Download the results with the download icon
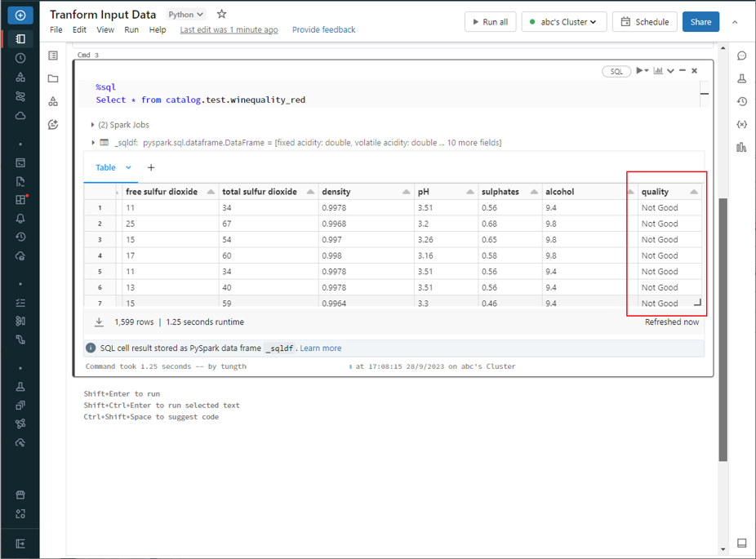 pos(99,322)
